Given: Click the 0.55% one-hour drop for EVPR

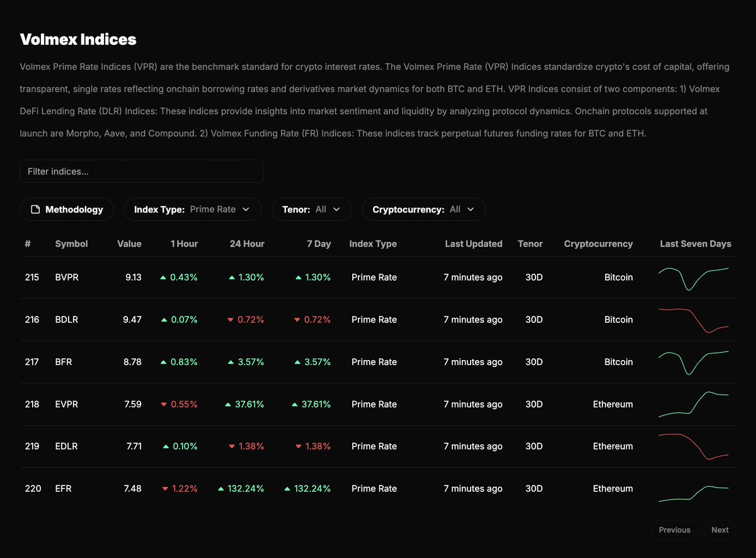Looking at the screenshot, I should (179, 404).
